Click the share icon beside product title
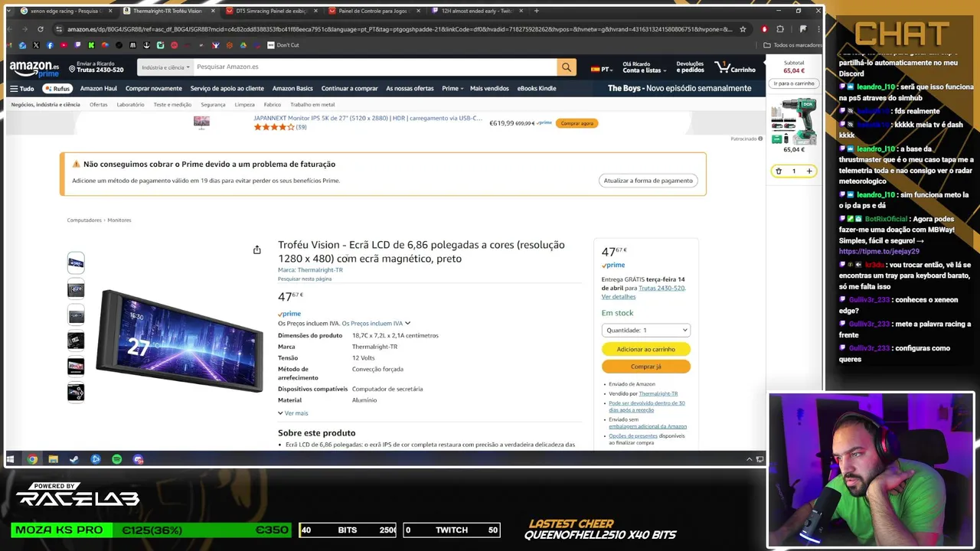This screenshot has height=551, width=980. point(257,249)
